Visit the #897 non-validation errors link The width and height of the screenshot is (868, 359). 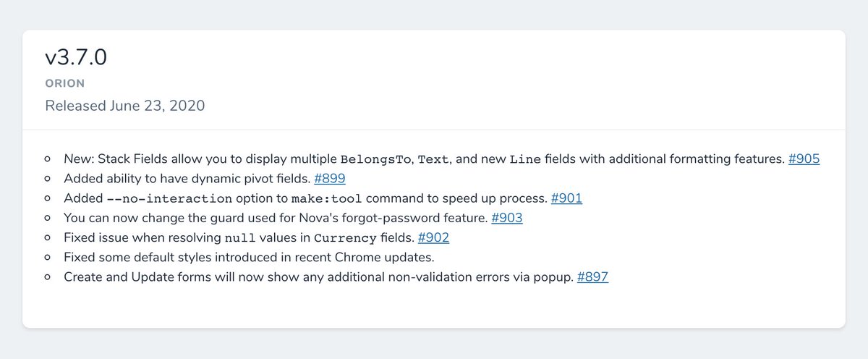pos(592,276)
